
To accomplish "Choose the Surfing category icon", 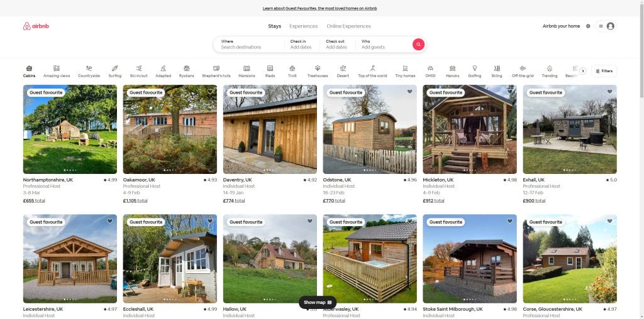I will (x=114, y=71).
